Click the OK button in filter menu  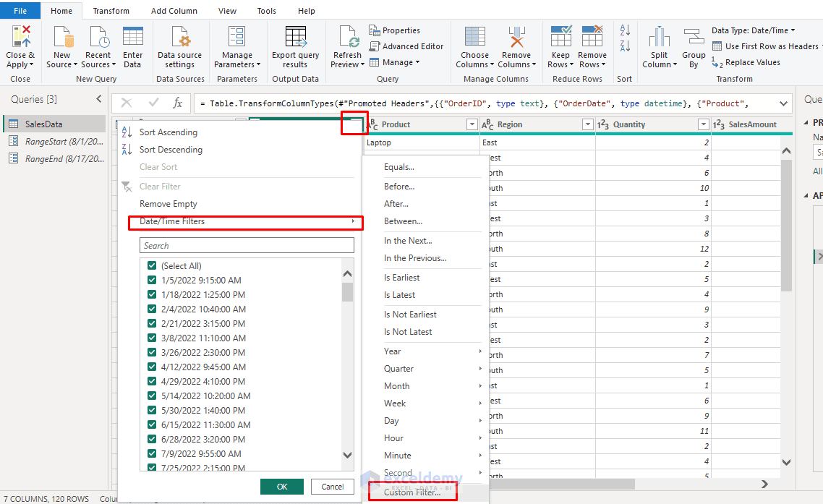click(x=282, y=487)
